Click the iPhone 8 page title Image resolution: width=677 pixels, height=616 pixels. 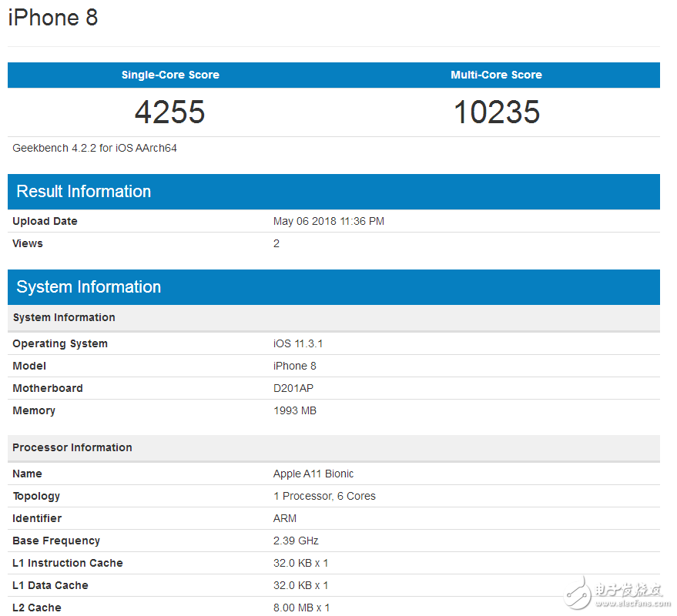[53, 18]
